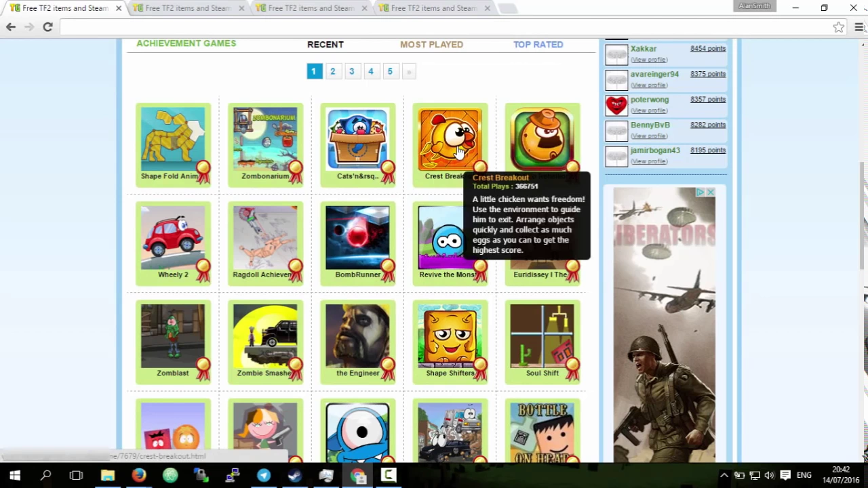The image size is (868, 488).
Task: Open the mustached orange game icon with hat
Action: pyautogui.click(x=542, y=139)
